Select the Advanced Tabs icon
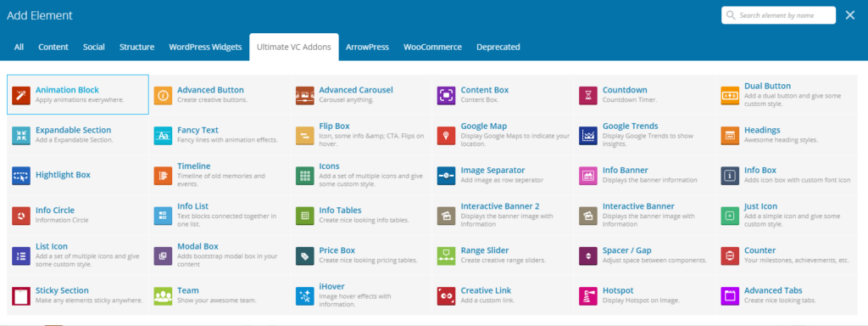This screenshot has height=326, width=868. (730, 295)
